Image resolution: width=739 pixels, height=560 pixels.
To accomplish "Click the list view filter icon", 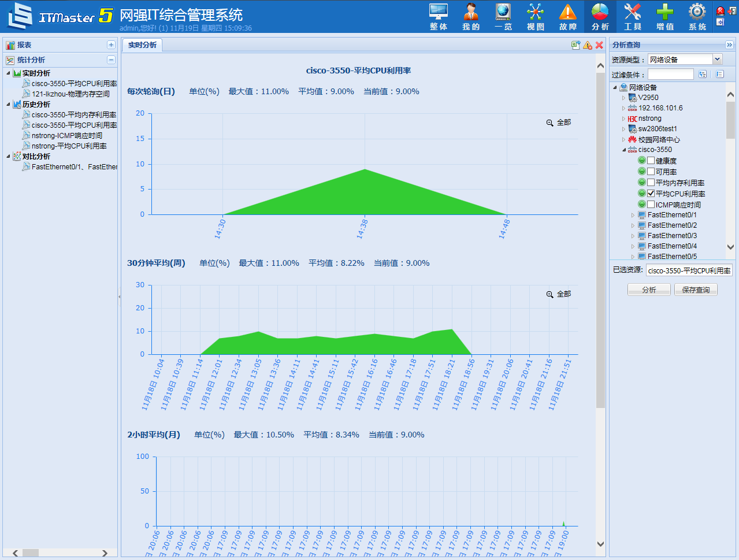I will (x=719, y=75).
